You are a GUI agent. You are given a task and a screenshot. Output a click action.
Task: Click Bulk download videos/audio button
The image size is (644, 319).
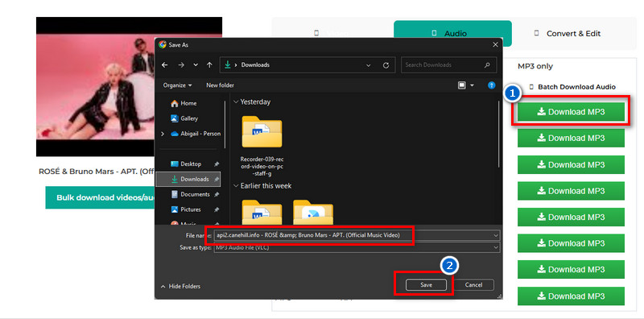100,197
